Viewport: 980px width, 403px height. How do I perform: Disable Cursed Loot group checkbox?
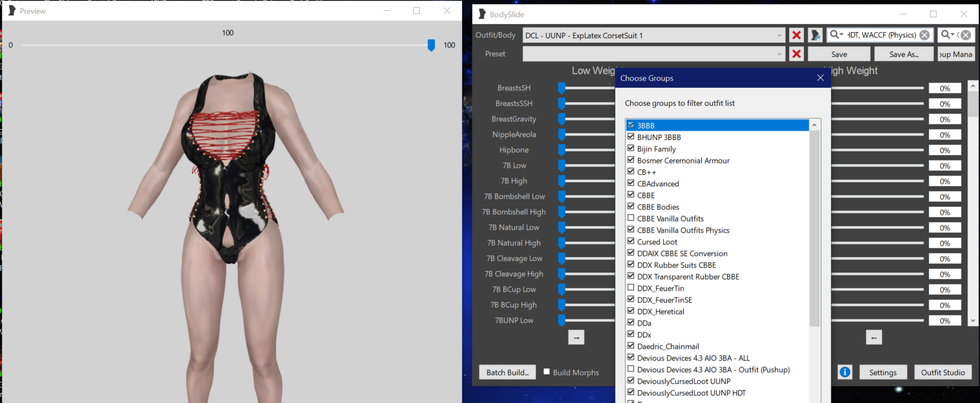pyautogui.click(x=631, y=241)
